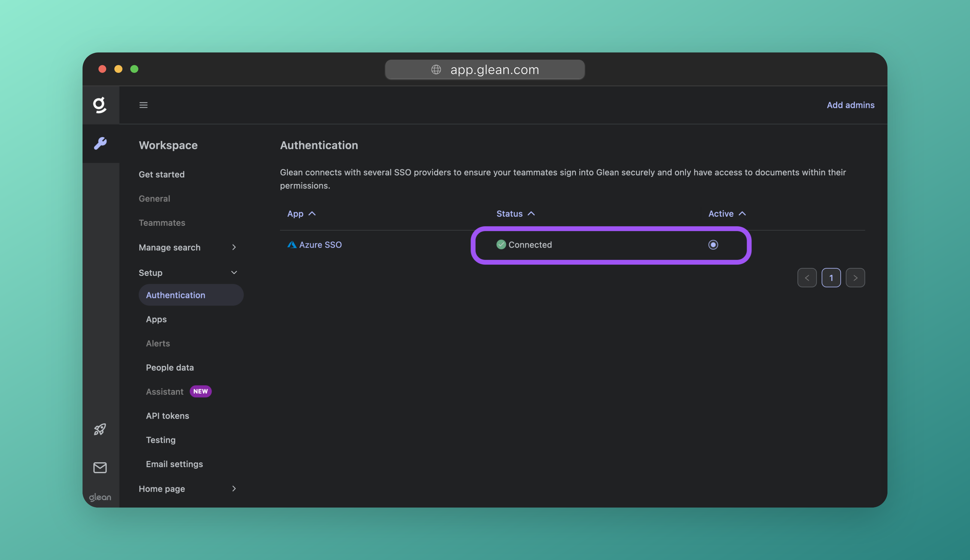Open the Azure SSO link

click(320, 245)
